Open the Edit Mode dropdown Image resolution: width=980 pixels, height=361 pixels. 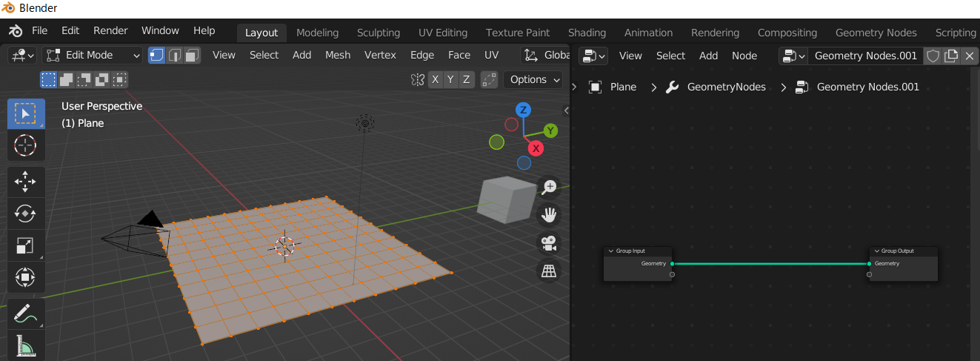point(93,56)
